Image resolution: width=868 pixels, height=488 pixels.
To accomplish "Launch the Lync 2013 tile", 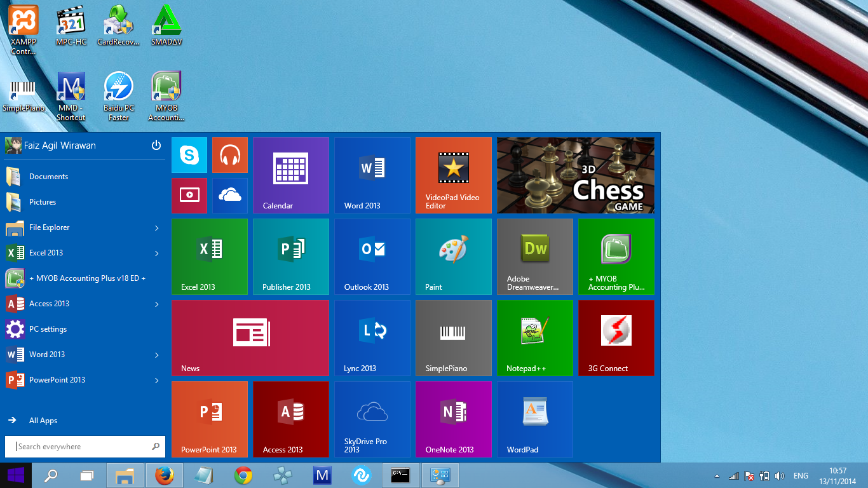I will pos(372,338).
